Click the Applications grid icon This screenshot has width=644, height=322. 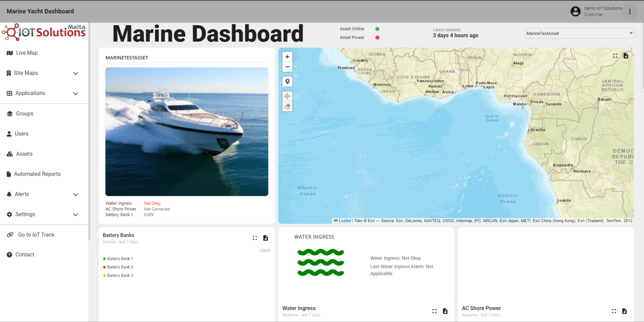point(9,93)
